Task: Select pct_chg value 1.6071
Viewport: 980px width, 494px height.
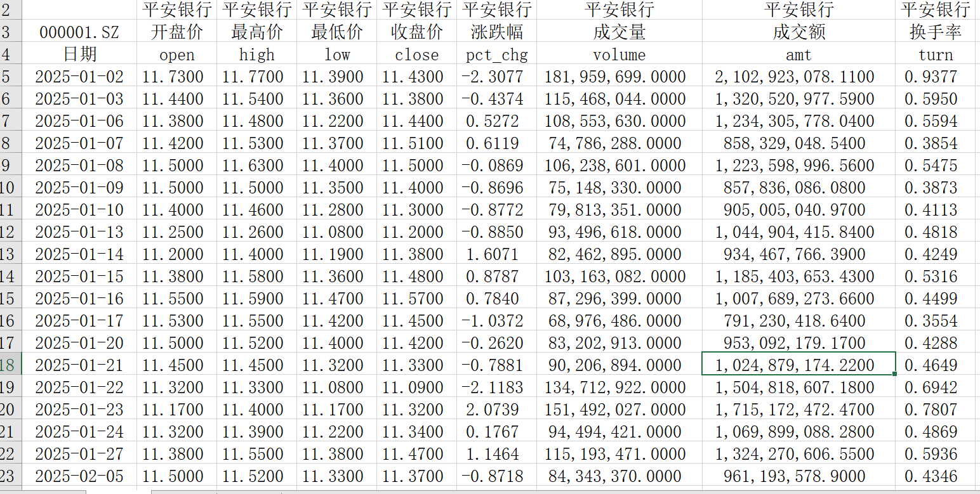Action: click(x=496, y=254)
